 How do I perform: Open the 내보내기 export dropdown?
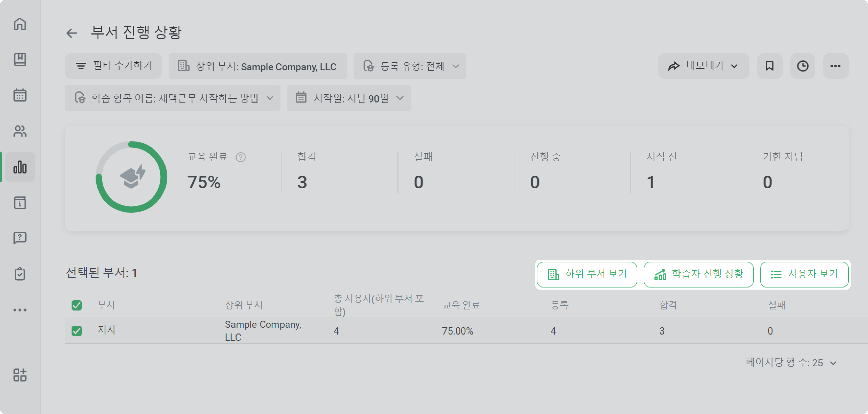pos(703,66)
